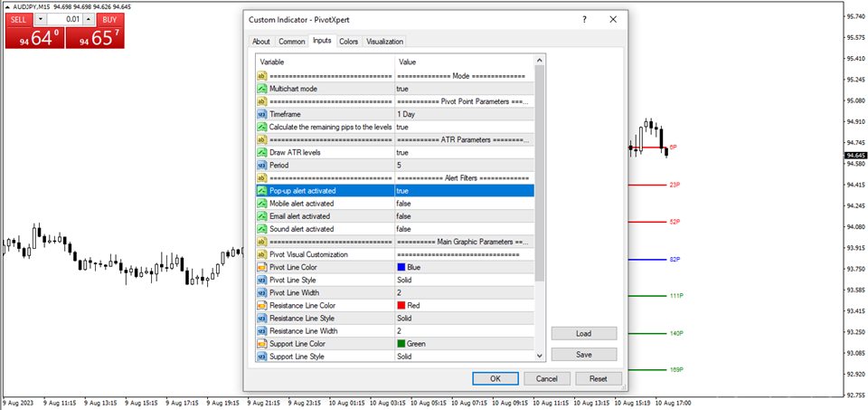Click the 'ab' icon on the Pivot Point Parameters row
Image resolution: width=868 pixels, height=410 pixels.
click(x=262, y=101)
